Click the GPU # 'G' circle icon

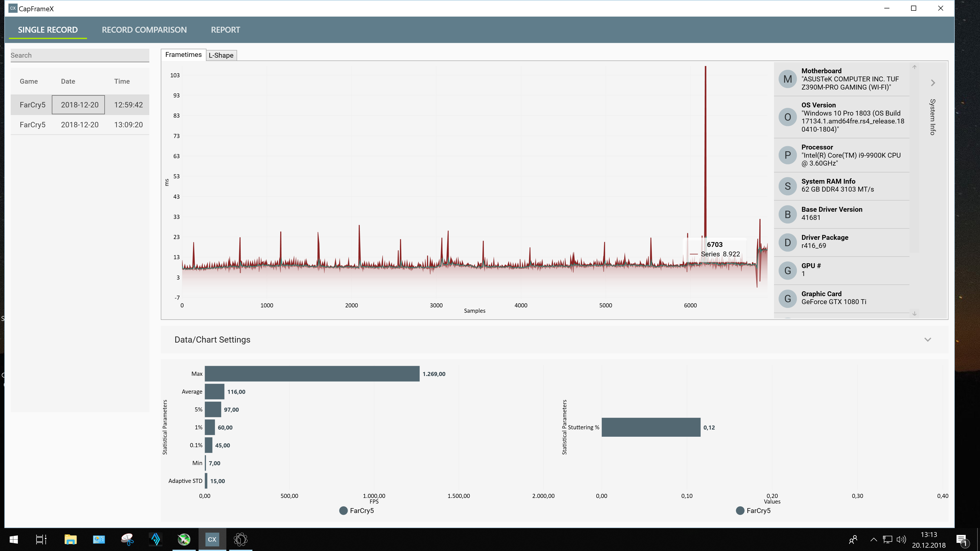tap(788, 271)
